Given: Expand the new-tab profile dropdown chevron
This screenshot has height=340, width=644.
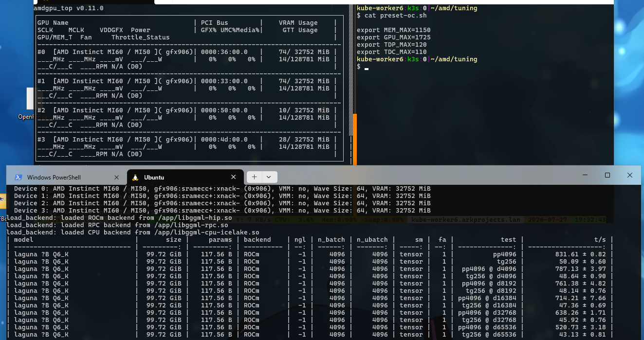Looking at the screenshot, I should coord(269,177).
